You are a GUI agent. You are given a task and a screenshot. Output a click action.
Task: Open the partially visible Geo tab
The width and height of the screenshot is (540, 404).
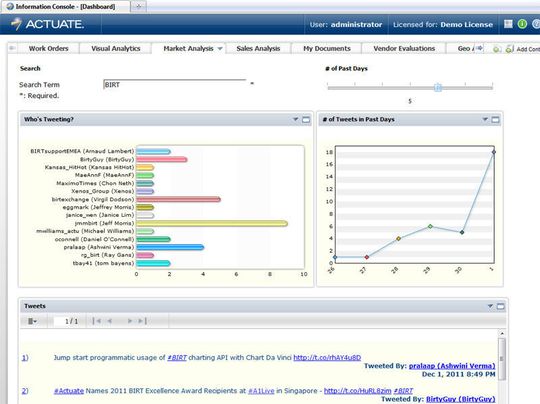(x=464, y=49)
